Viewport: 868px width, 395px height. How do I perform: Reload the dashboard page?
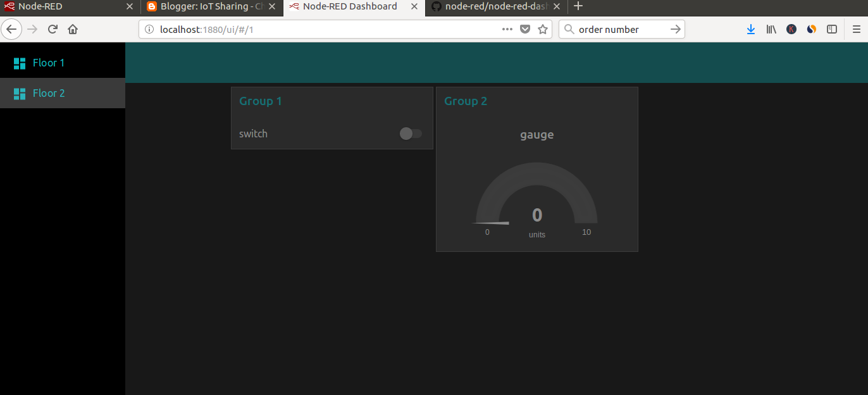[53, 29]
